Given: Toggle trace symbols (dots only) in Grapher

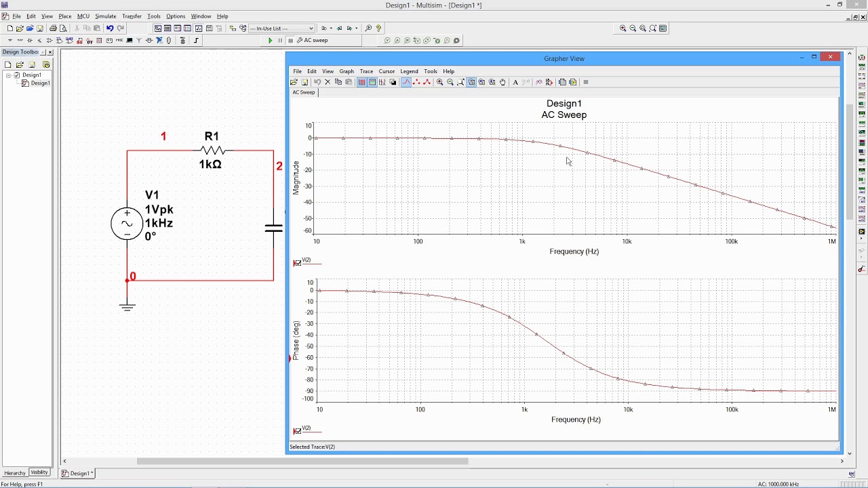Looking at the screenshot, I should (416, 82).
